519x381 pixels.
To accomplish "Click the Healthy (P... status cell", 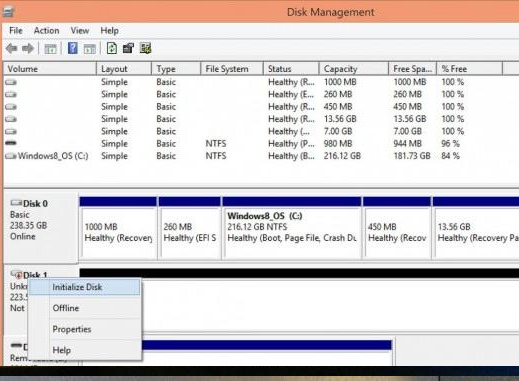I will (x=291, y=144).
